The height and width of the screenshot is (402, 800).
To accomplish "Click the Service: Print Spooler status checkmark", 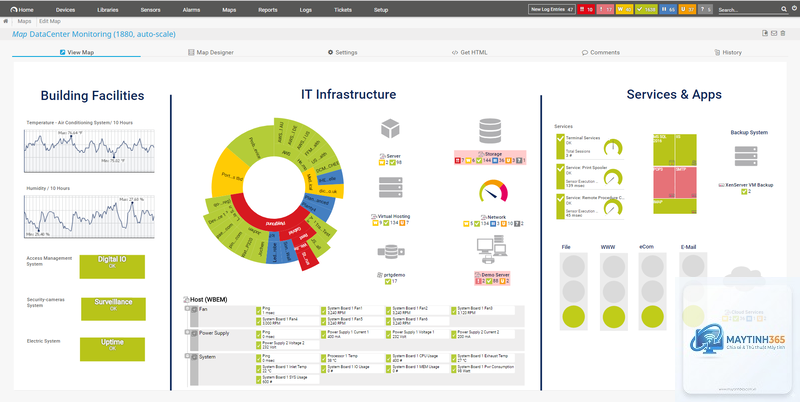I will tap(560, 169).
